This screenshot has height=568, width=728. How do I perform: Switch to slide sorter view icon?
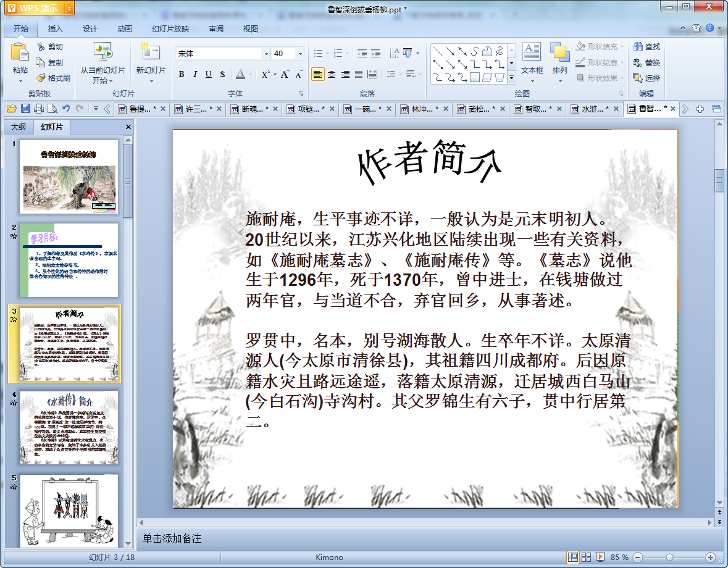pyautogui.click(x=587, y=557)
